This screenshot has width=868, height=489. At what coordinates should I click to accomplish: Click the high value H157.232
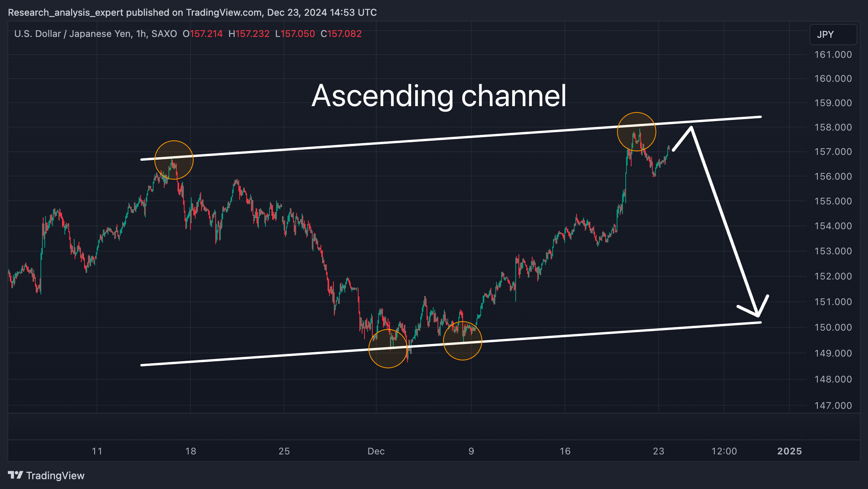click(x=249, y=34)
